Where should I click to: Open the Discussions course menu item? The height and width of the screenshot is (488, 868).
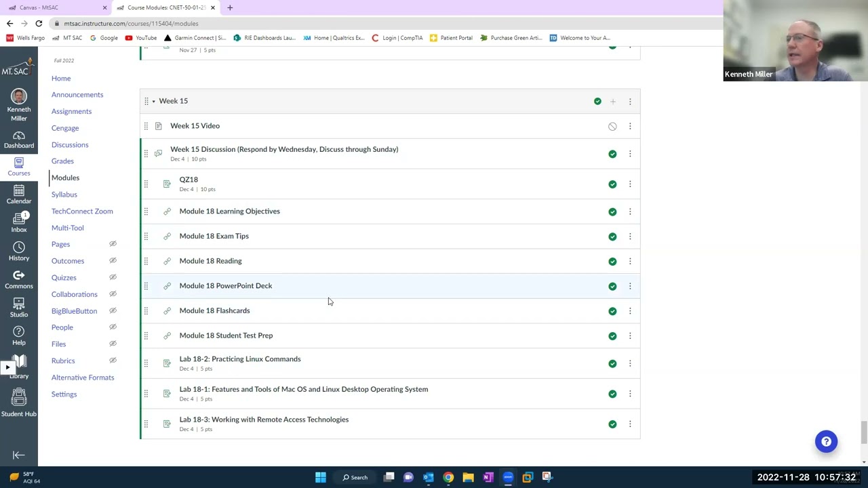(70, 144)
